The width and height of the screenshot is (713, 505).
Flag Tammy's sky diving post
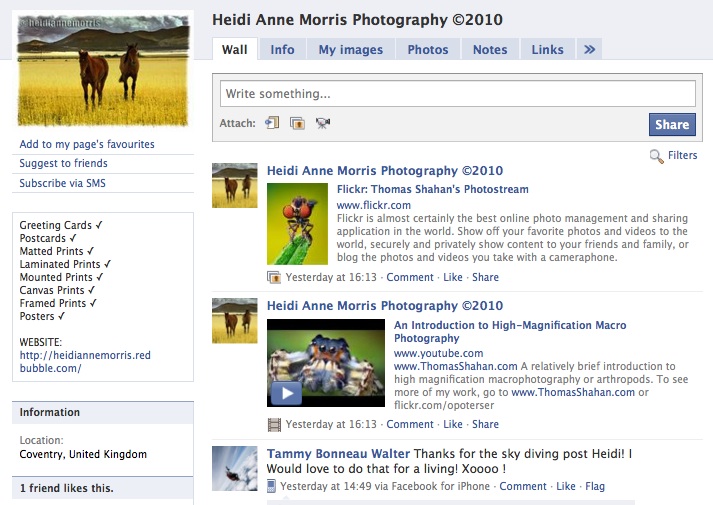point(595,486)
